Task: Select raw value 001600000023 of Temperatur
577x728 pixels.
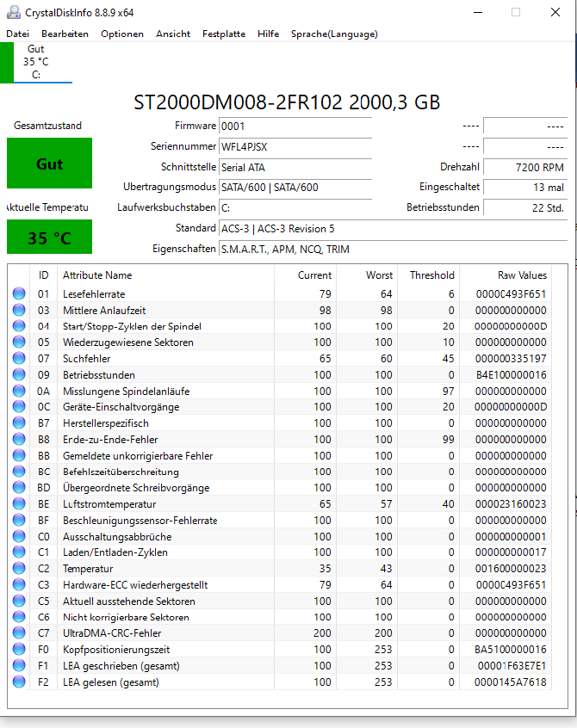Action: [x=511, y=568]
